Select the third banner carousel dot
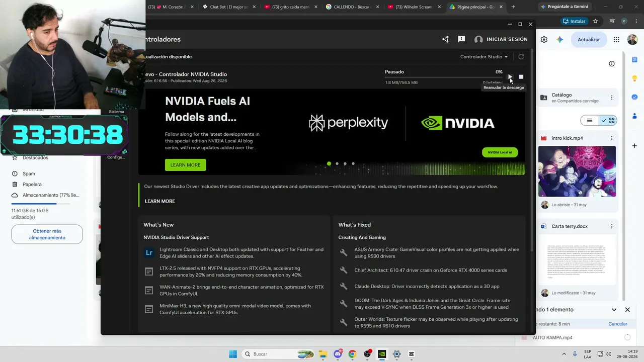This screenshot has width=644, height=362. coord(345,163)
